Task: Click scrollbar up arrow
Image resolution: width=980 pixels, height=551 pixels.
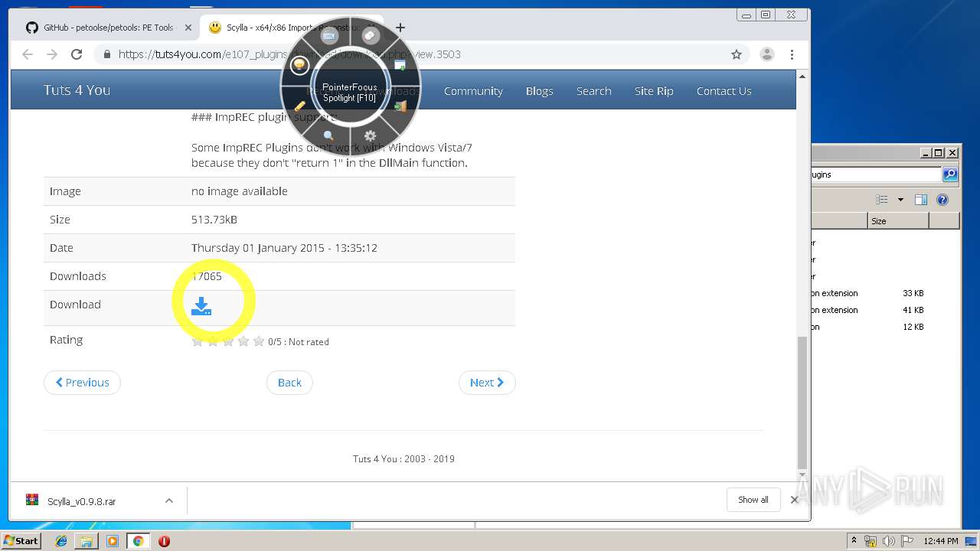Action: (x=802, y=77)
